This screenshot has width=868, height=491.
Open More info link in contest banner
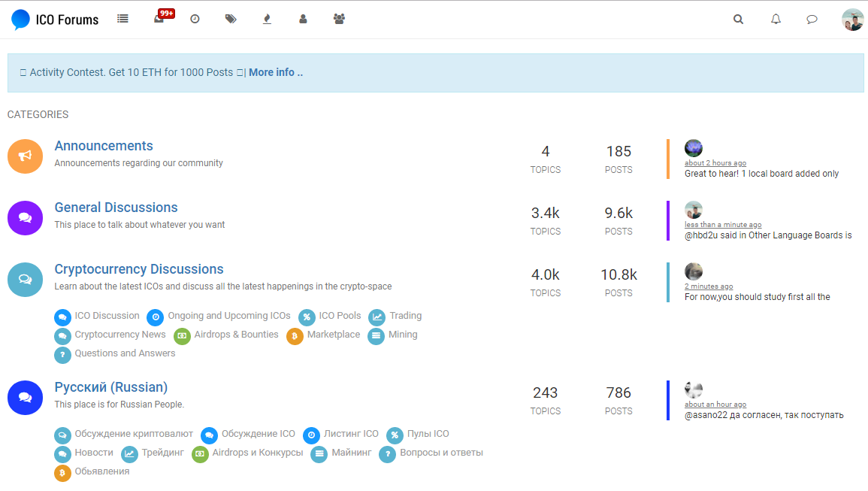pos(276,73)
